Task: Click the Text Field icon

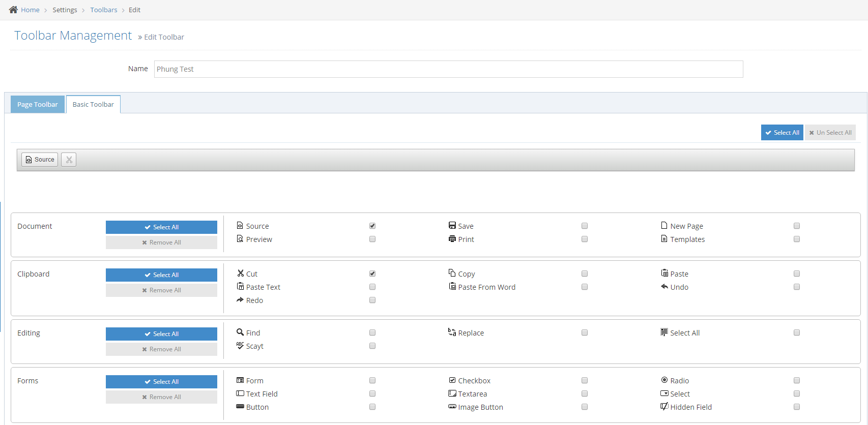Action: click(x=240, y=393)
